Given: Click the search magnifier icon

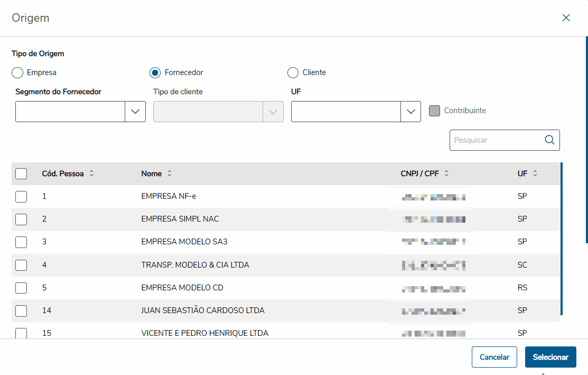Looking at the screenshot, I should coord(549,140).
